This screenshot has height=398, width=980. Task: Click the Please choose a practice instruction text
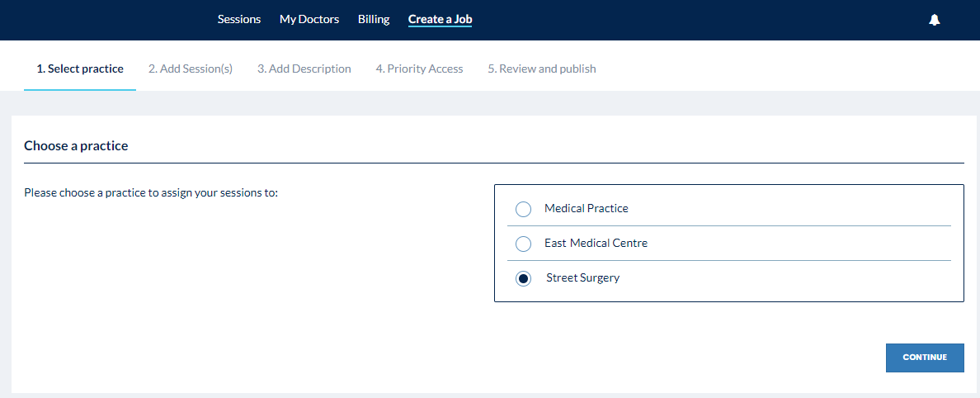click(151, 192)
